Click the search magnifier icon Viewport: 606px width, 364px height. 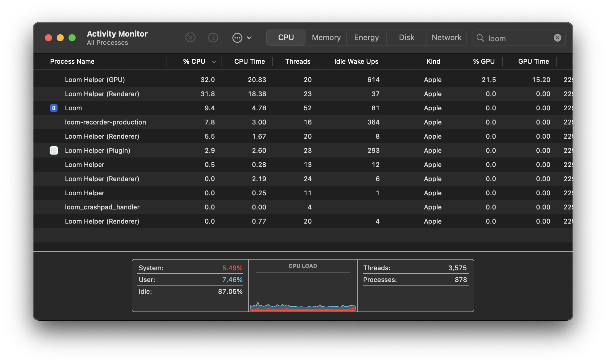(x=480, y=38)
